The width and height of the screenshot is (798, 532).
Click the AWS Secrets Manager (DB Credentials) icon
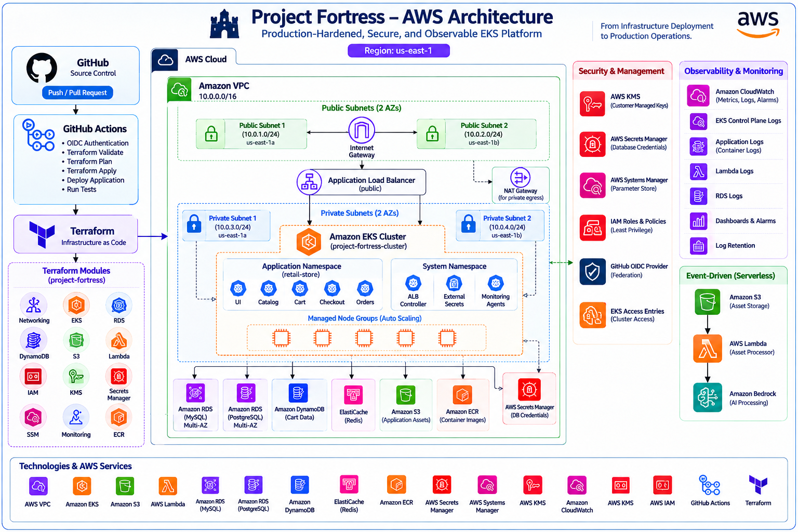[529, 389]
